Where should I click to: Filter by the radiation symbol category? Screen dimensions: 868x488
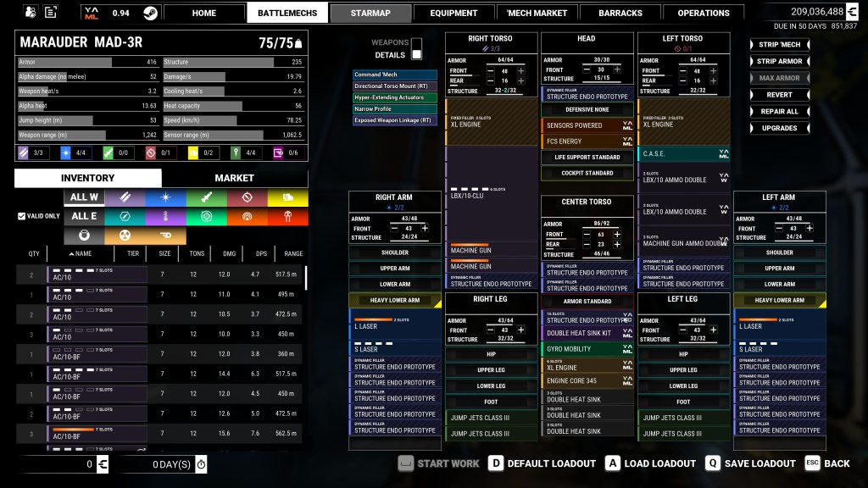(x=125, y=236)
